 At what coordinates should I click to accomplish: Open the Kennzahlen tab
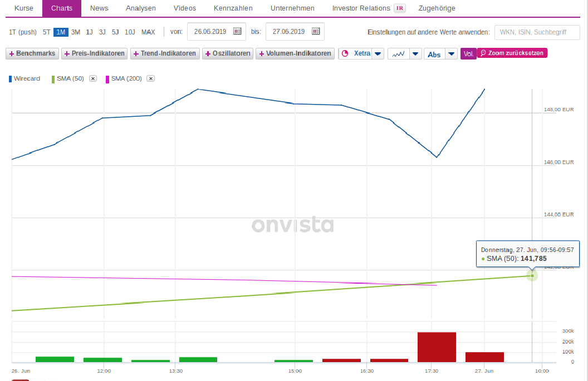click(233, 8)
